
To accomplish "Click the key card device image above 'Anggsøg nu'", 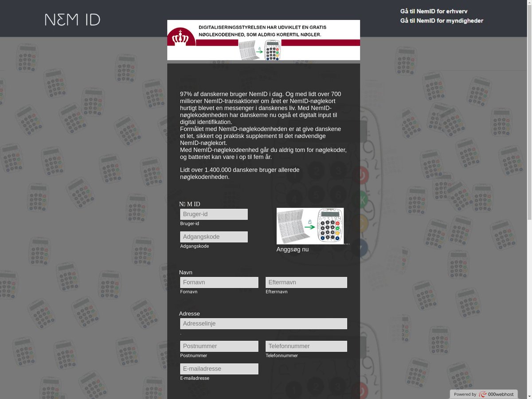I will point(310,226).
